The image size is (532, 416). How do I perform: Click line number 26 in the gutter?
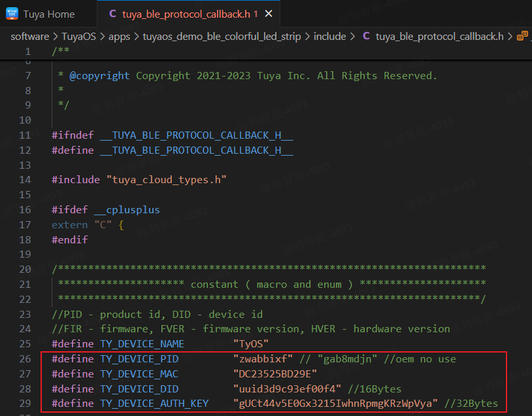[24, 359]
